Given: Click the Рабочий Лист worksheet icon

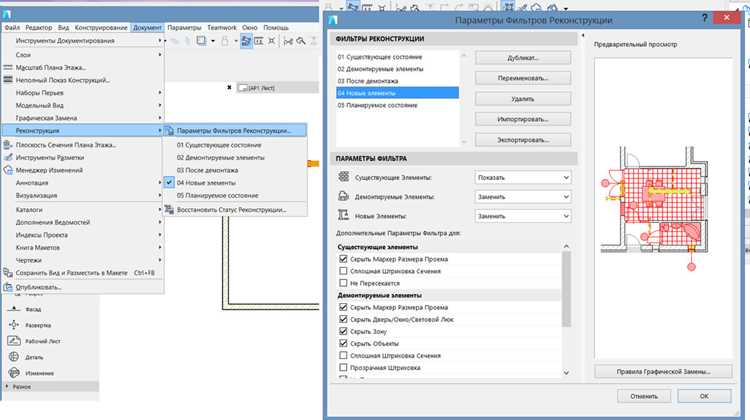Looking at the screenshot, I should pyautogui.click(x=14, y=341).
